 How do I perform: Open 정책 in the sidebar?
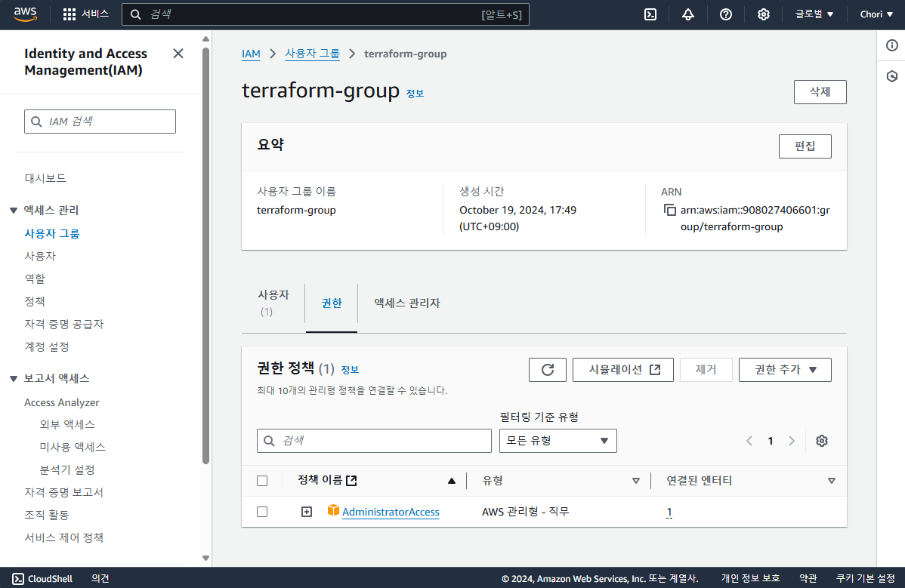tap(35, 301)
